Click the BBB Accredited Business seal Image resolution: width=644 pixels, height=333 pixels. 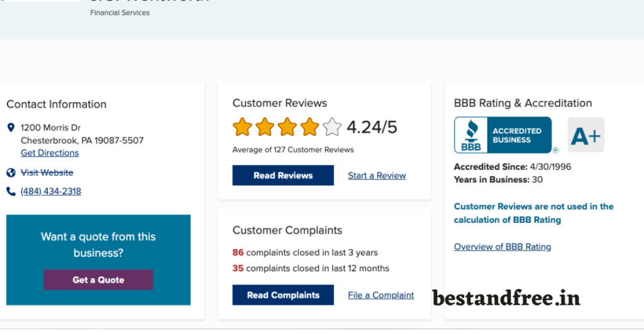click(502, 135)
